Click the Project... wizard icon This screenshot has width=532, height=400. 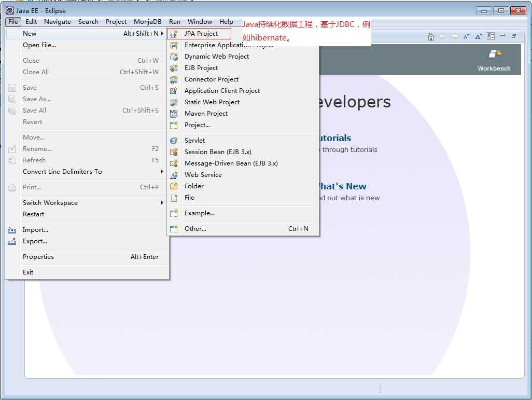[x=174, y=125]
